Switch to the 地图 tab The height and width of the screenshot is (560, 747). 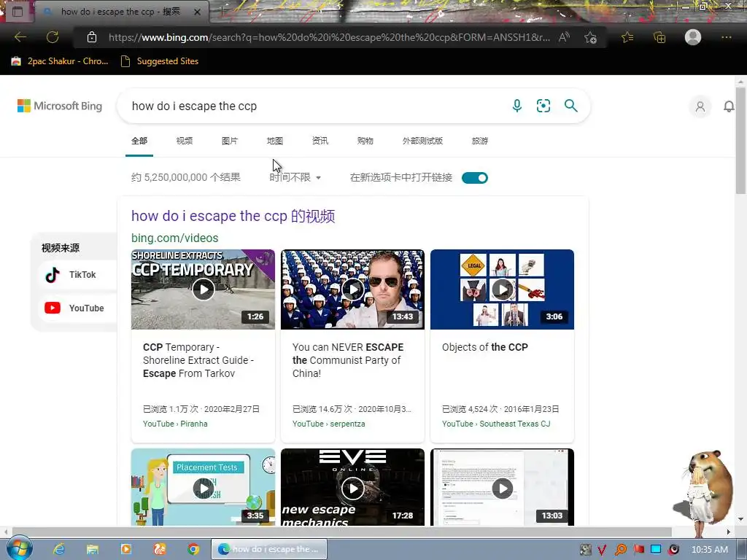point(275,141)
